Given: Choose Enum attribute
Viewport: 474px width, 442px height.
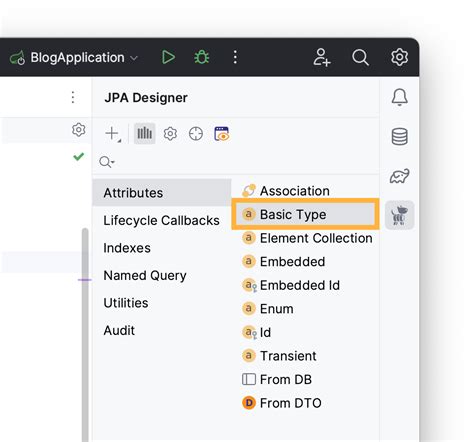Looking at the screenshot, I should point(305,309).
